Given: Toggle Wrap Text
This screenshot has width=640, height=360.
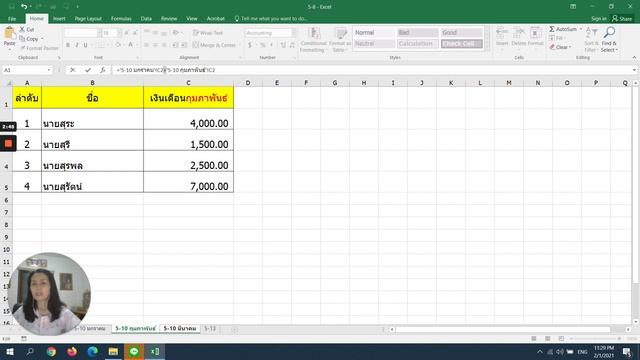Looking at the screenshot, I should coord(208,33).
